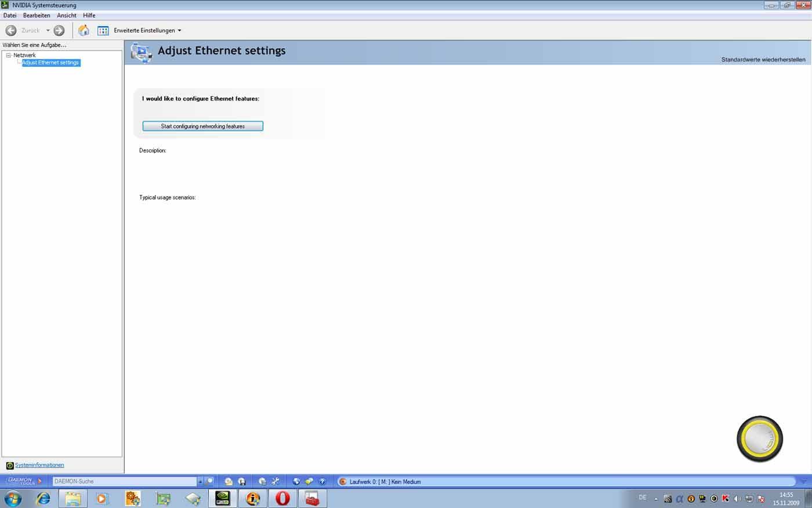
Task: Open the Erweiterte Einstellungen dropdown
Action: (148, 30)
